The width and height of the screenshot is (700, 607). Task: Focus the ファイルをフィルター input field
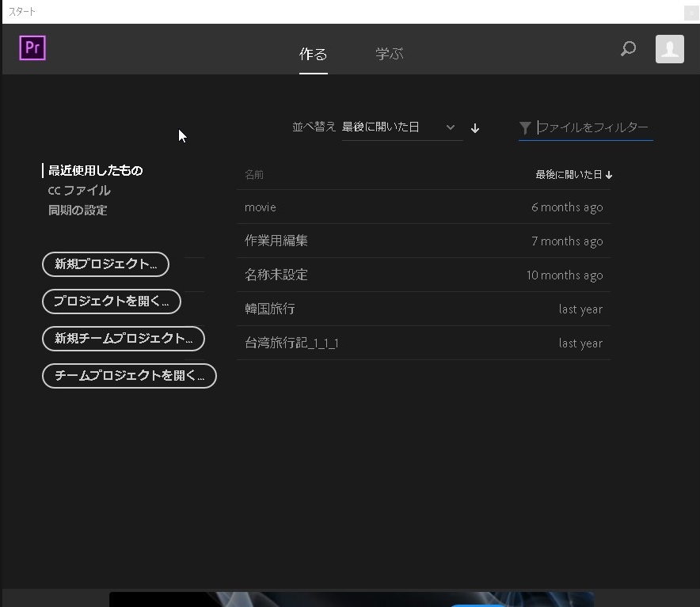(594, 127)
